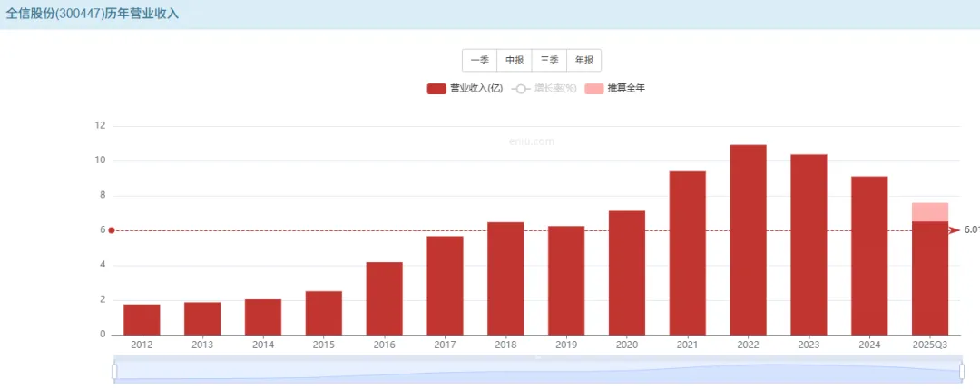
Task: Click the 2017 revenue bar
Action: 445,286
